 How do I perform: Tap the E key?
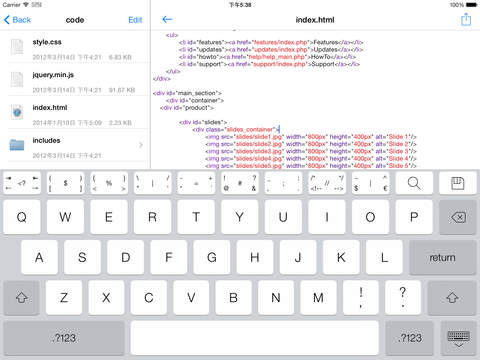[109, 217]
